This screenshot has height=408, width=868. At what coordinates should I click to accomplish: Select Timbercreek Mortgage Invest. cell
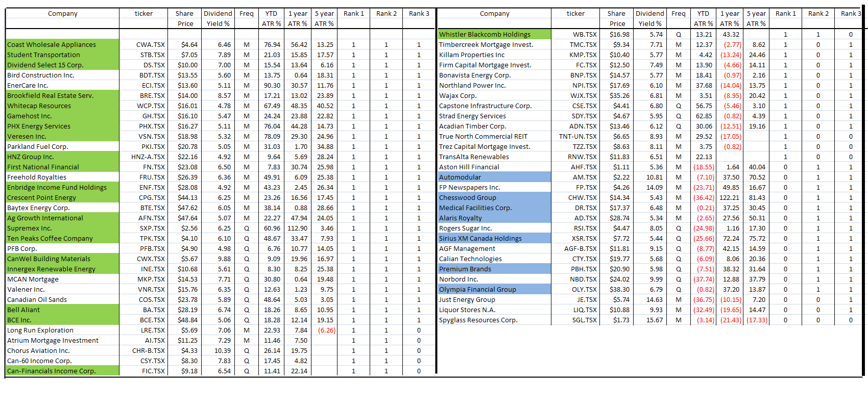coord(494,44)
